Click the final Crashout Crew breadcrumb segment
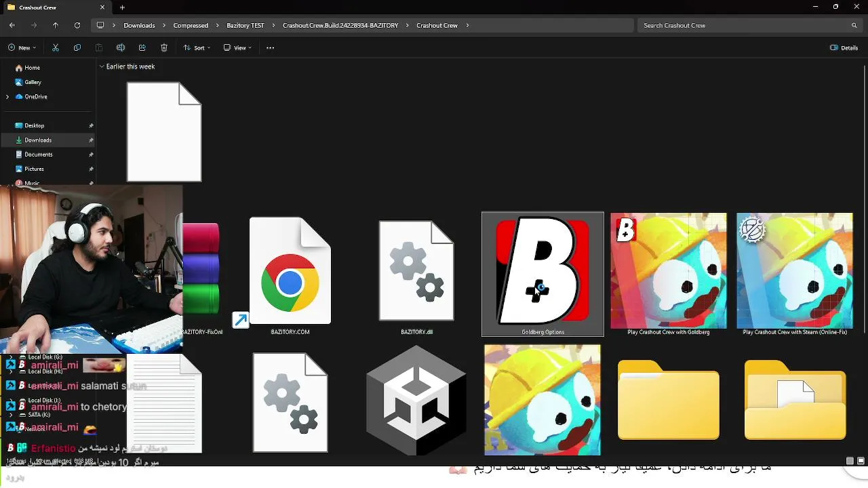This screenshot has height=488, width=868. tap(437, 25)
